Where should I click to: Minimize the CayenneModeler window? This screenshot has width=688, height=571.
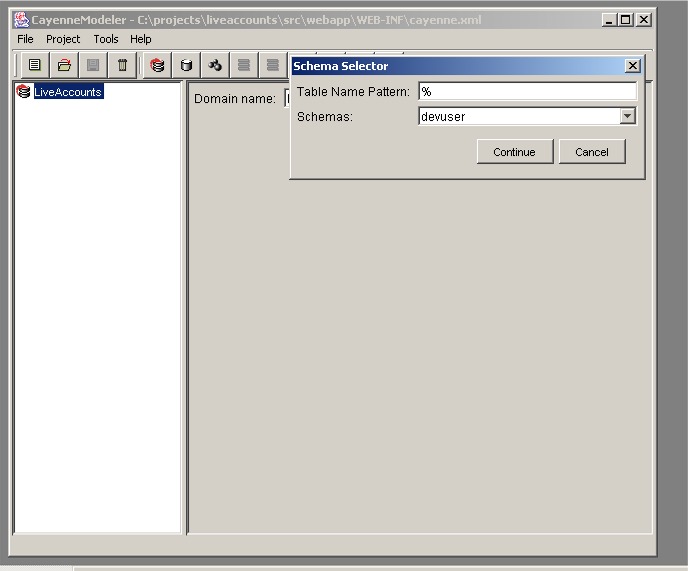click(x=608, y=20)
